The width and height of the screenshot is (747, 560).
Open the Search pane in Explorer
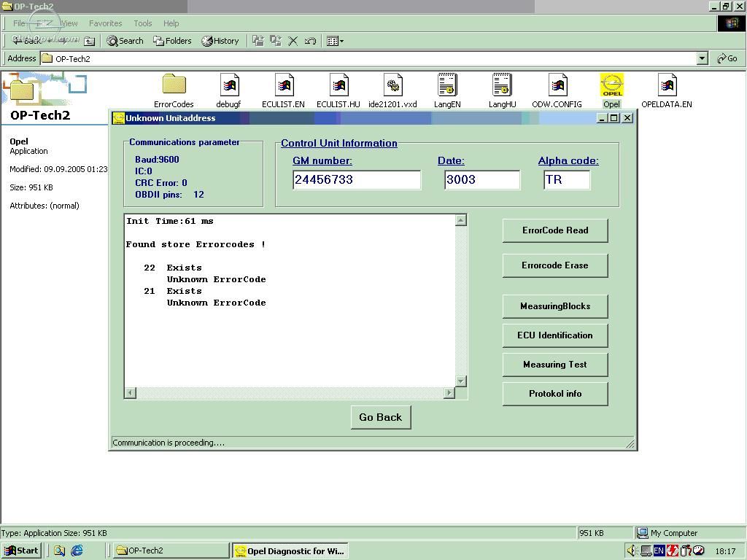125,41
